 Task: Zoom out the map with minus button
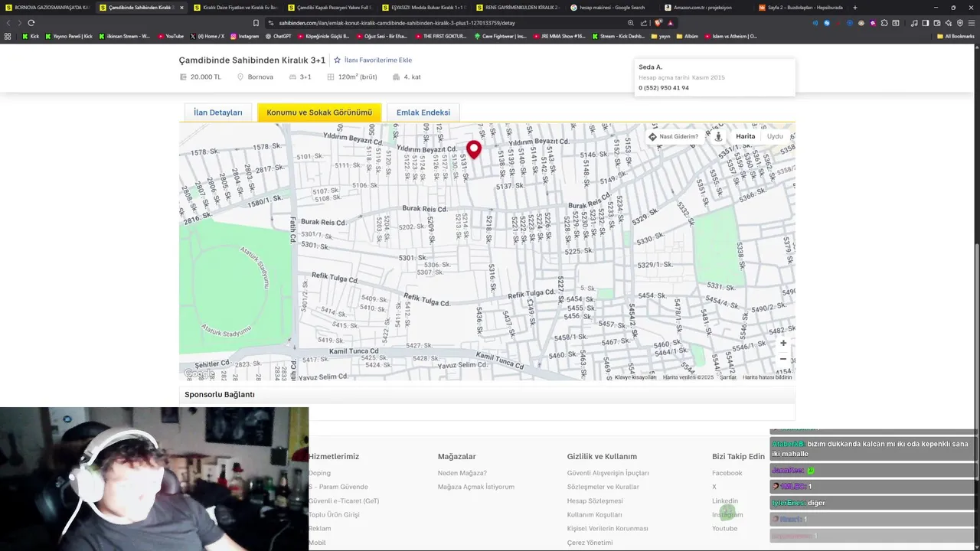click(782, 359)
